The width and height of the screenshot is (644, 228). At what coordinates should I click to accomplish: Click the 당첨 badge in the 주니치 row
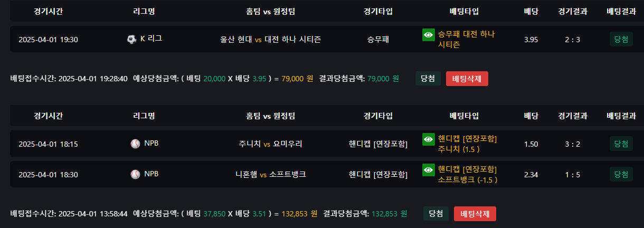coord(621,144)
